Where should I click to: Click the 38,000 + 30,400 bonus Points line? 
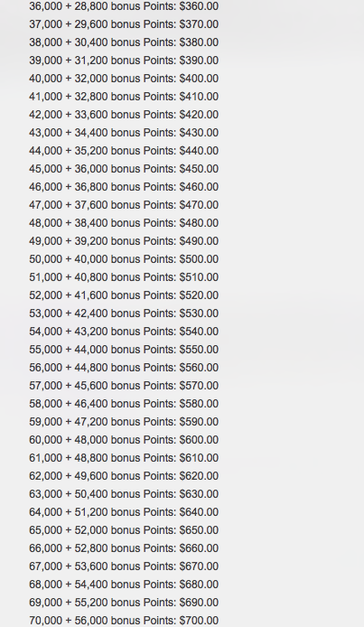(x=124, y=42)
